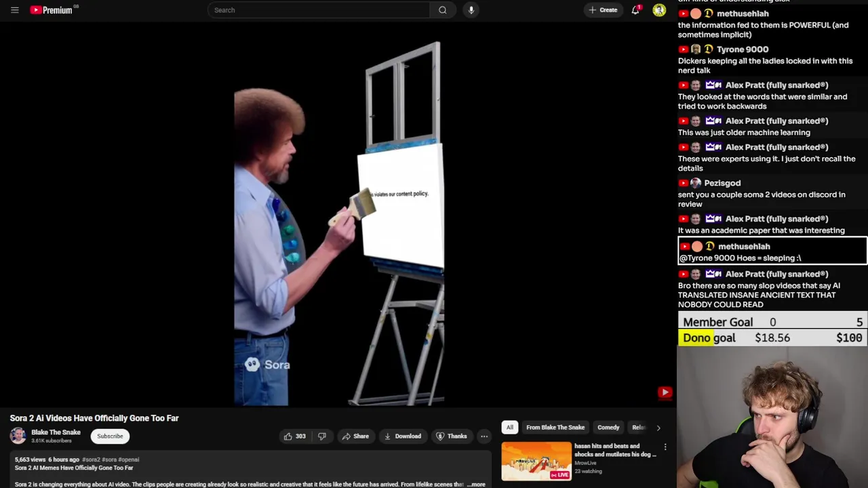868x488 pixels.
Task: Show next filter chips arrow
Action: pyautogui.click(x=658, y=428)
